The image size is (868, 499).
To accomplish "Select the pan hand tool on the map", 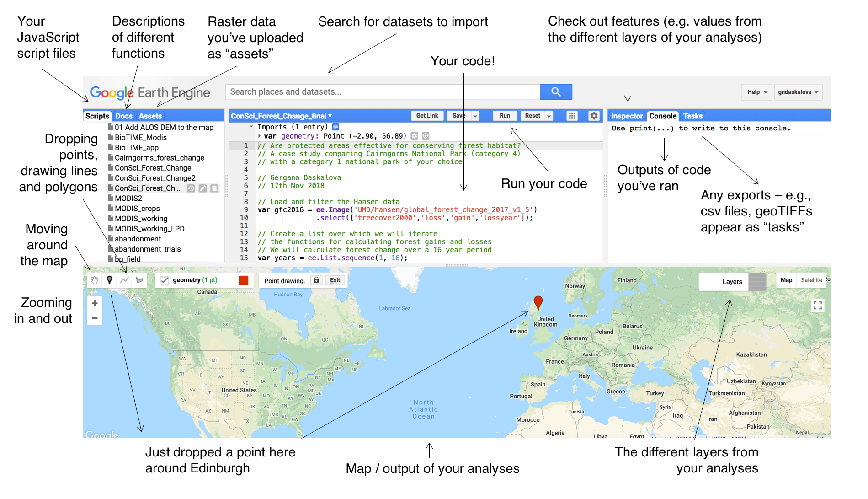I will pyautogui.click(x=95, y=279).
